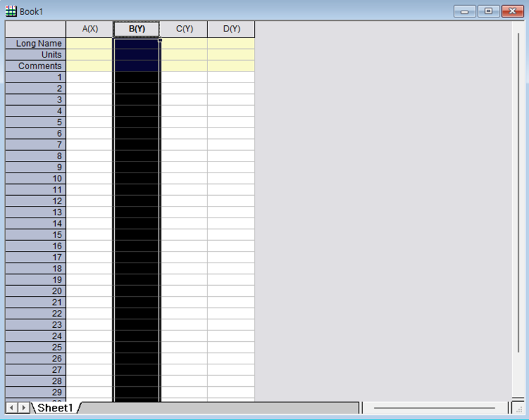Select the D(Y) column header
Screen dimensions: 529x420
[x=231, y=29]
